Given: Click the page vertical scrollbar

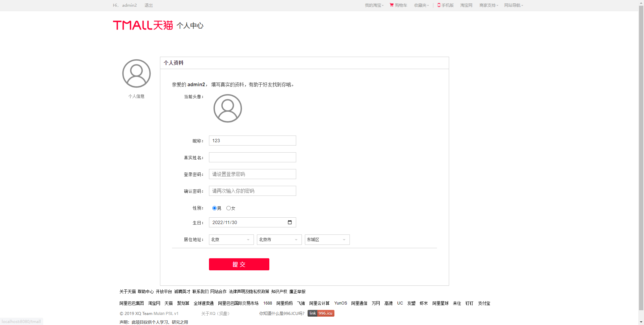Looking at the screenshot, I should tap(641, 158).
